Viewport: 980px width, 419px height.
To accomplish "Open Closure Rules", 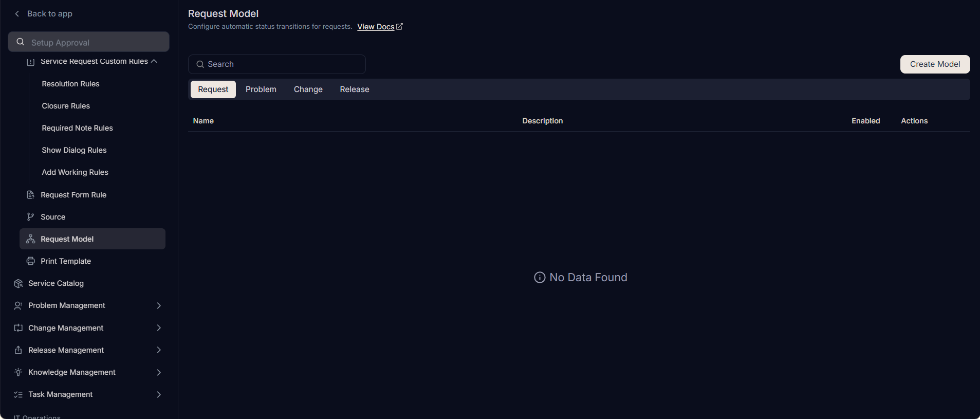I will [66, 106].
